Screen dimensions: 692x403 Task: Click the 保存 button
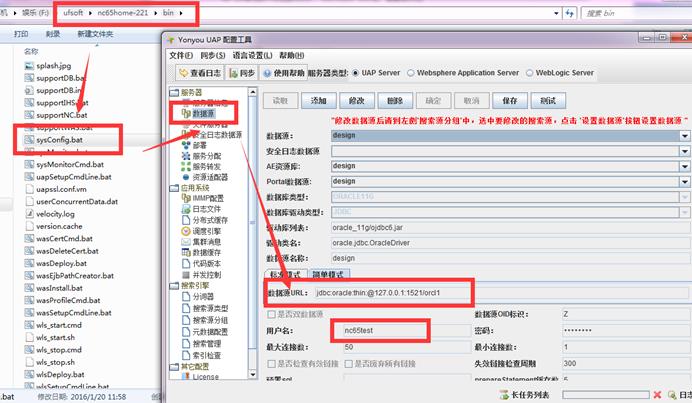[x=510, y=101]
